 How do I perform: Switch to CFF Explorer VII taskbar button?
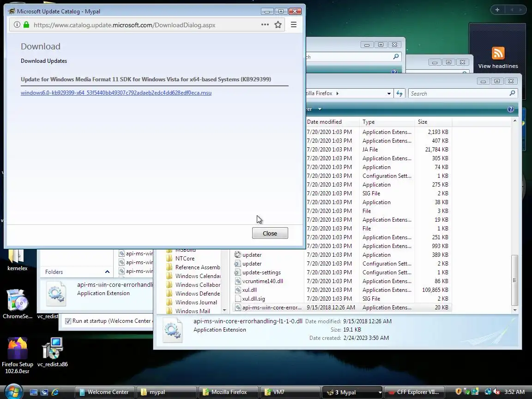414,392
